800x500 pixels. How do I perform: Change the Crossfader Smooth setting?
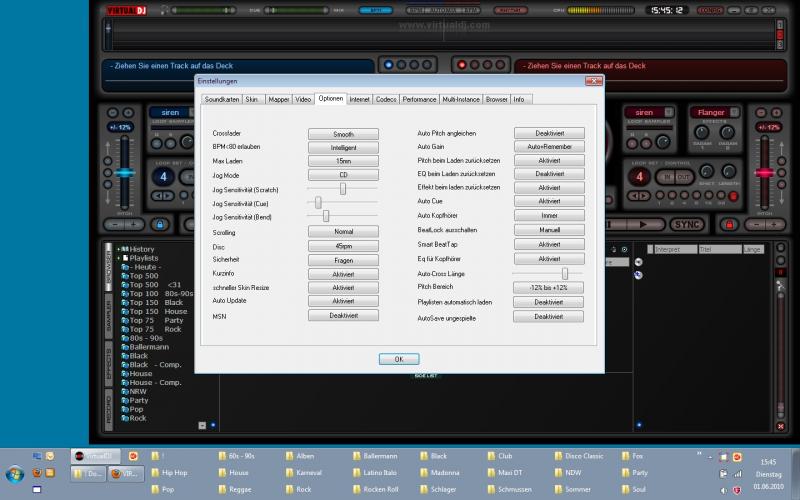pos(343,134)
